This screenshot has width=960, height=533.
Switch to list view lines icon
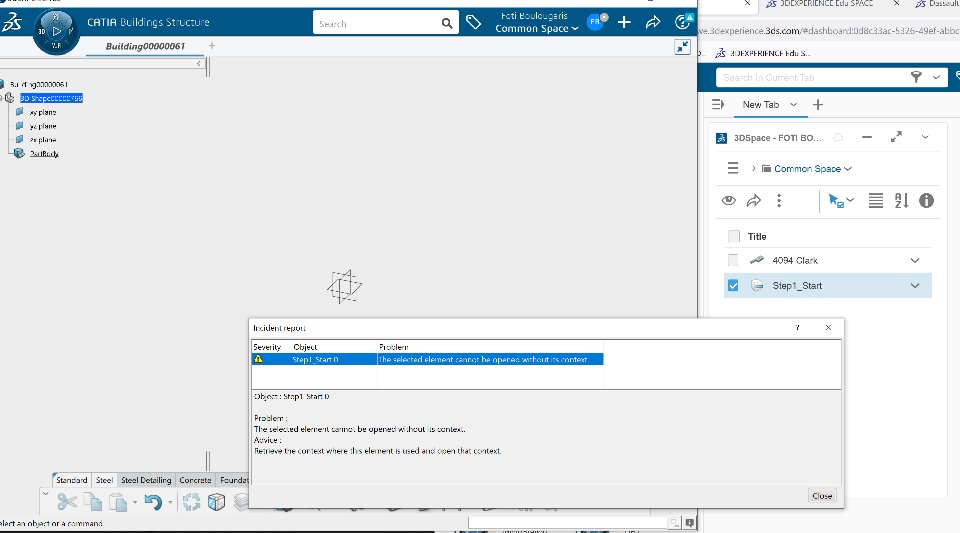point(876,200)
